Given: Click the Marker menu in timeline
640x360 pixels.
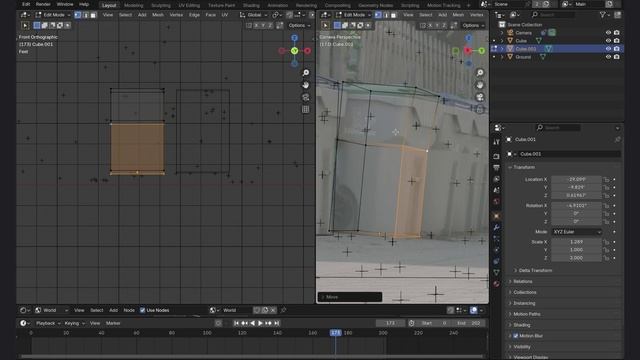Looking at the screenshot, I should coord(113,323).
